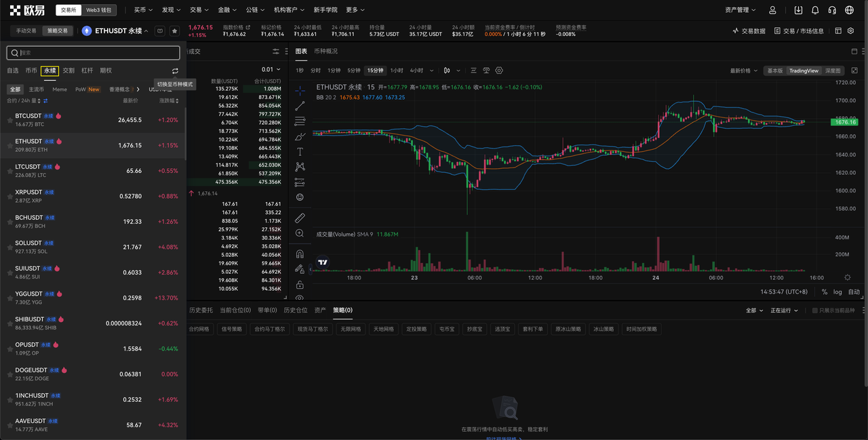
Task: Switch to the 币种概况 tab
Action: pyautogui.click(x=325, y=52)
